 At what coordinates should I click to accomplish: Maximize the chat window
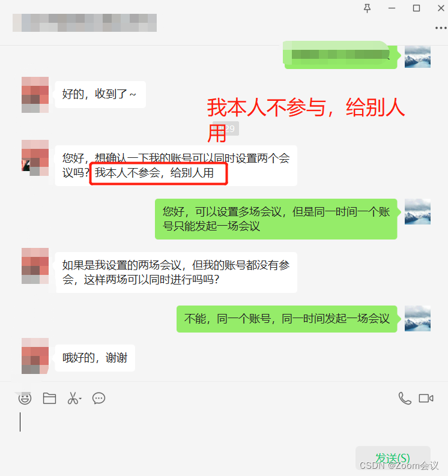point(416,8)
